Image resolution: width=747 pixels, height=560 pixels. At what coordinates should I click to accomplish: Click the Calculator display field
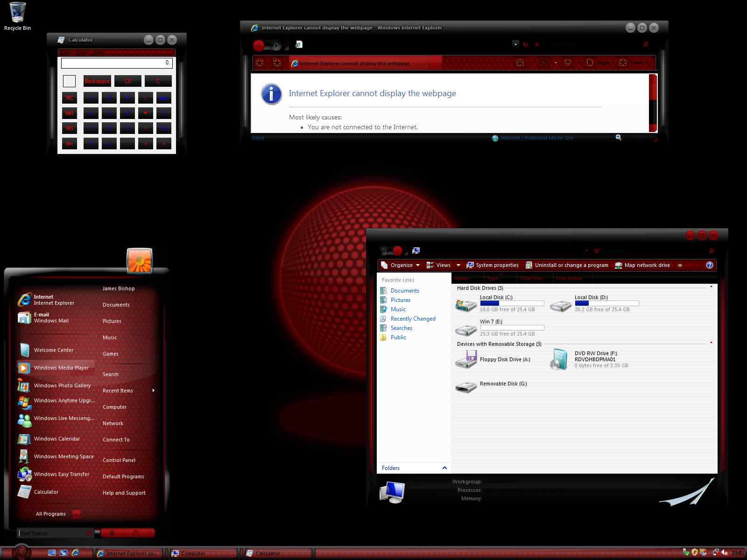pyautogui.click(x=117, y=63)
